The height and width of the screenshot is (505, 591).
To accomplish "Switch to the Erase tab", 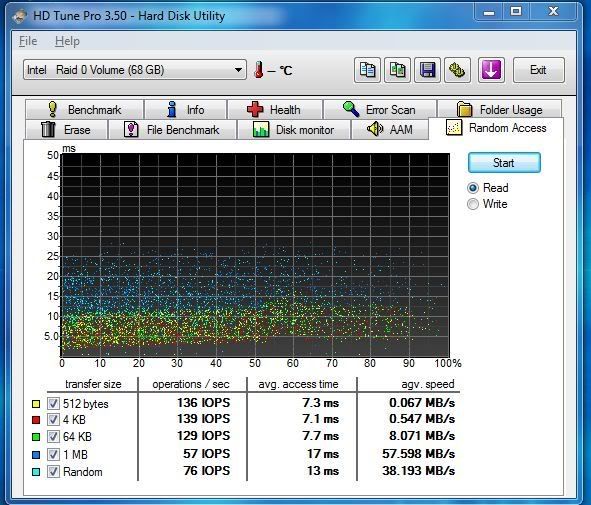I will pyautogui.click(x=66, y=130).
